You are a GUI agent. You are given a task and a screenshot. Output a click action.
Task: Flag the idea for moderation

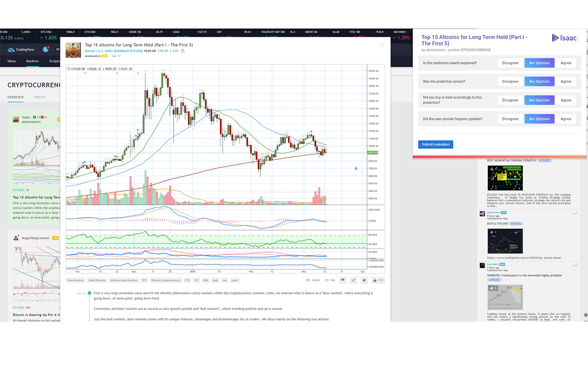point(343,280)
